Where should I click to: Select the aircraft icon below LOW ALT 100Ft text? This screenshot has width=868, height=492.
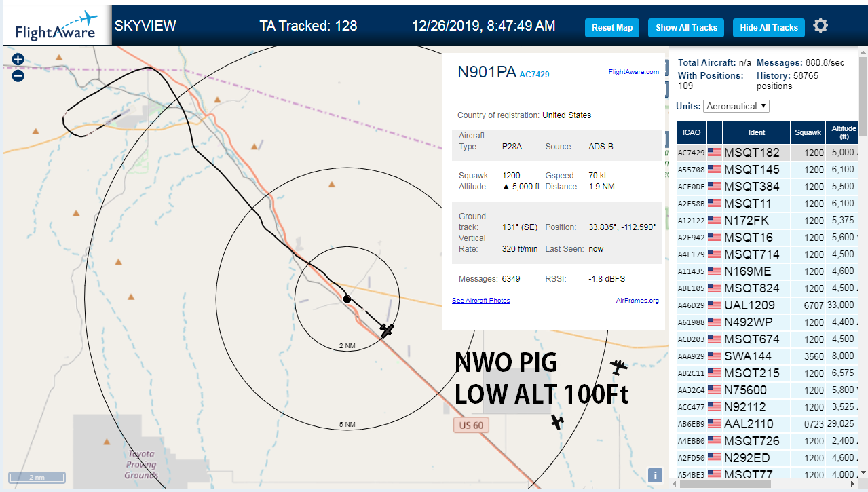tap(557, 421)
